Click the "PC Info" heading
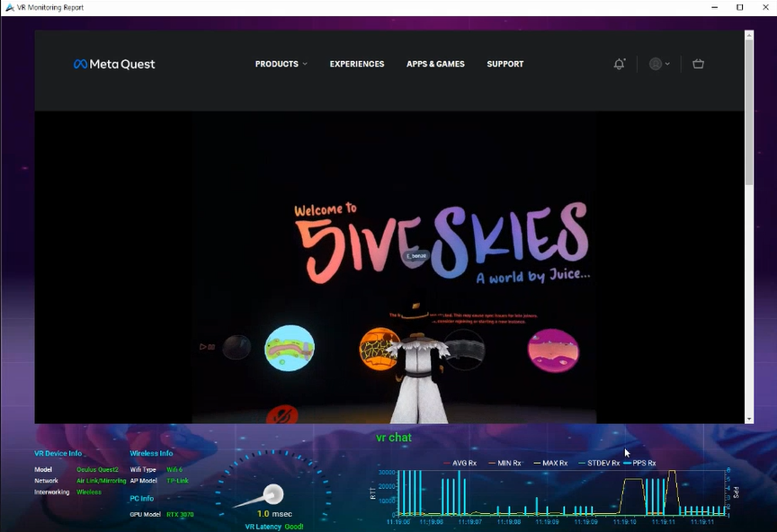This screenshot has width=777, height=532. pos(142,499)
